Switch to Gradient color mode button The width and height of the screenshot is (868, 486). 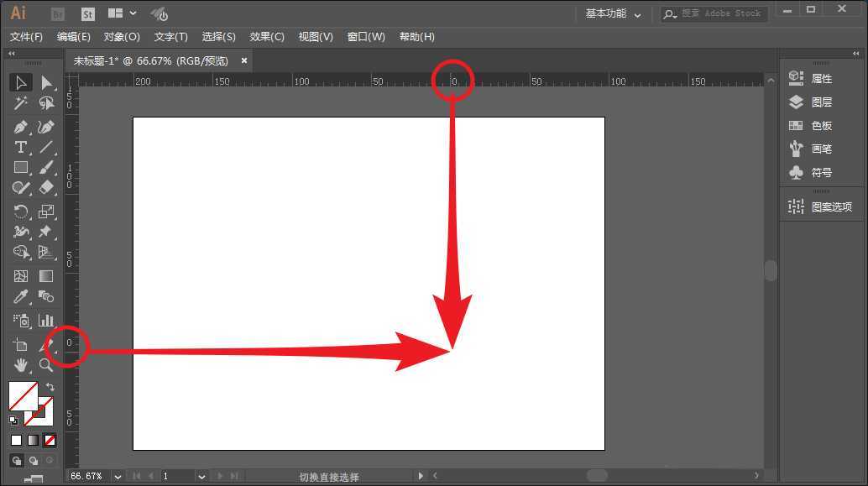tap(33, 440)
